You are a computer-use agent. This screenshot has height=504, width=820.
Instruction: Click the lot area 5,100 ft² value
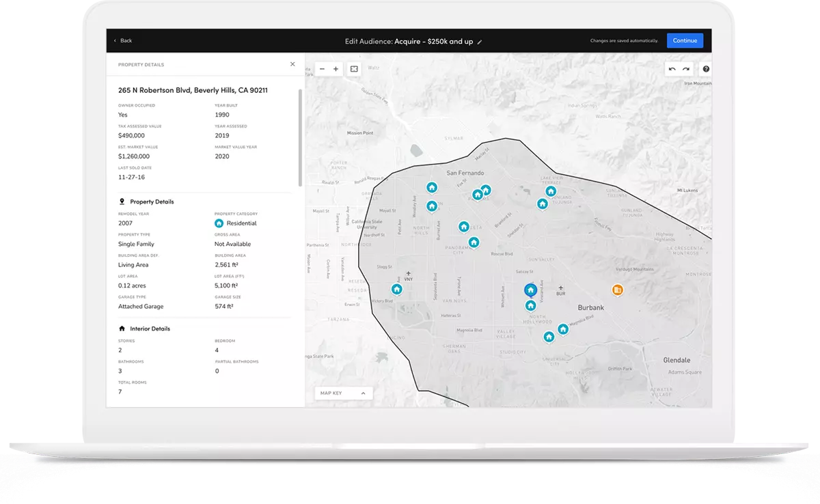click(226, 285)
